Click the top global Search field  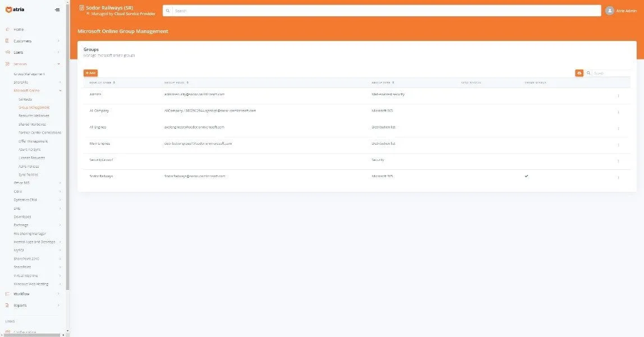381,11
